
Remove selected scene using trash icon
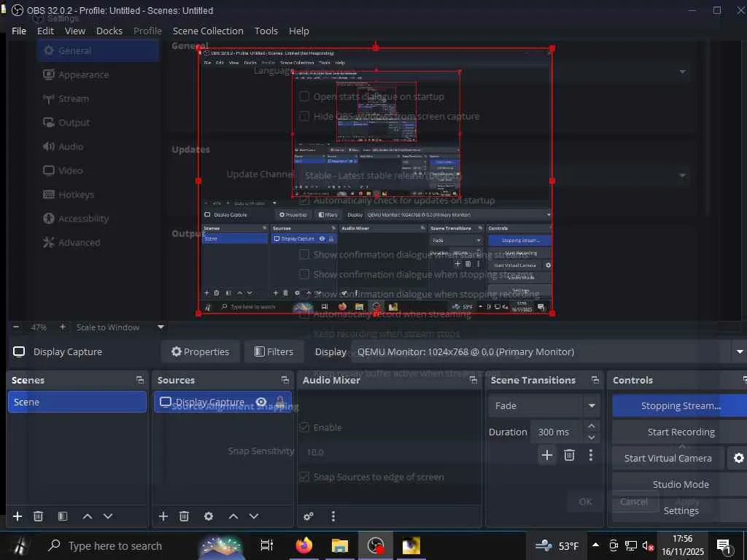click(39, 516)
